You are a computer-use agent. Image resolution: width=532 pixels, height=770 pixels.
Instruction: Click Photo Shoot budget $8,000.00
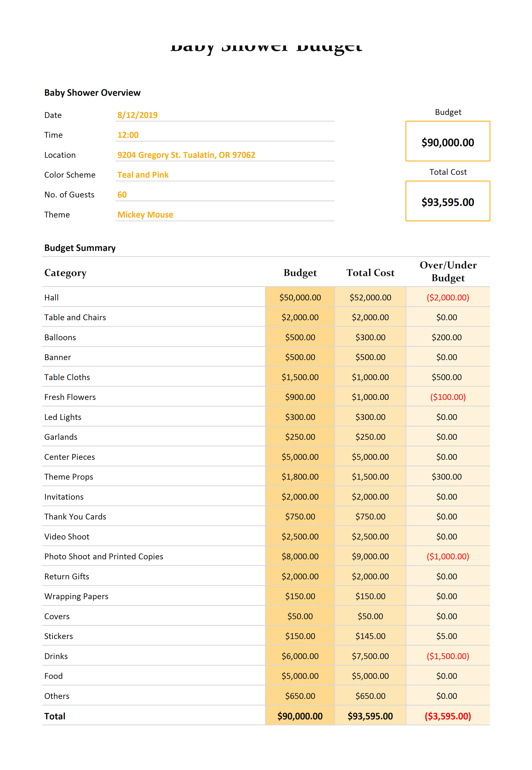point(300,557)
